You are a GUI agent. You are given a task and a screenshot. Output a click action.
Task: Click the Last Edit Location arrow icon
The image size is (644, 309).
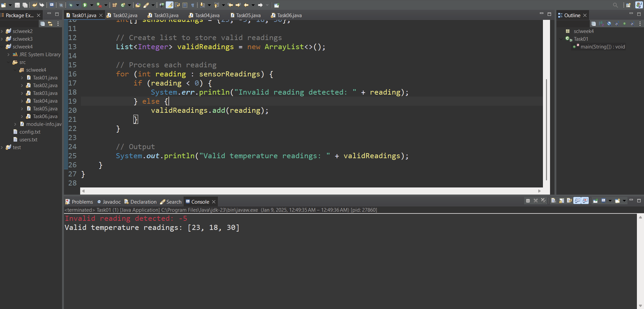tap(230, 5)
